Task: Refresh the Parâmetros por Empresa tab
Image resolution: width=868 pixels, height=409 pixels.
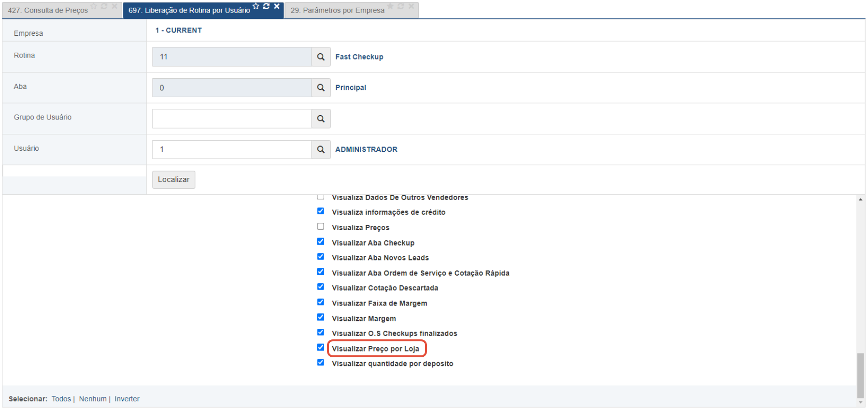Action: coord(400,6)
